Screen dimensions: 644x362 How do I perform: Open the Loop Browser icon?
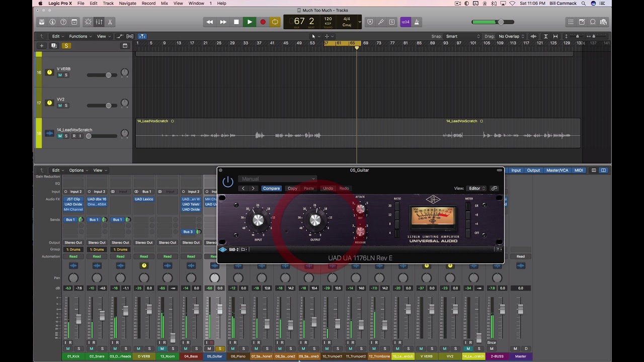click(x=593, y=22)
